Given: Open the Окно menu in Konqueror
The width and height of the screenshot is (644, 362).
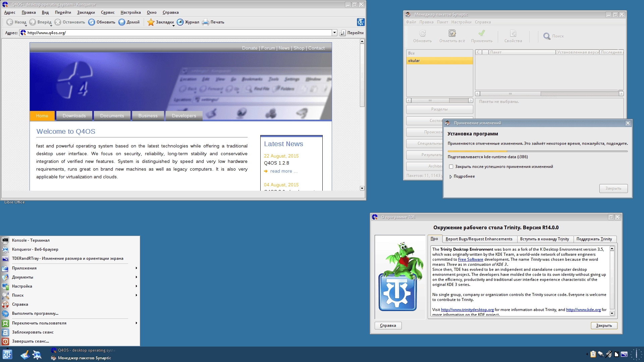Looking at the screenshot, I should (x=152, y=12).
